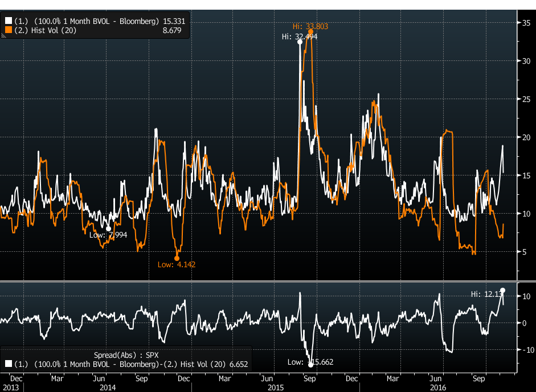
Task: Click the white BVOL series legend swatch
Action: click(x=8, y=21)
